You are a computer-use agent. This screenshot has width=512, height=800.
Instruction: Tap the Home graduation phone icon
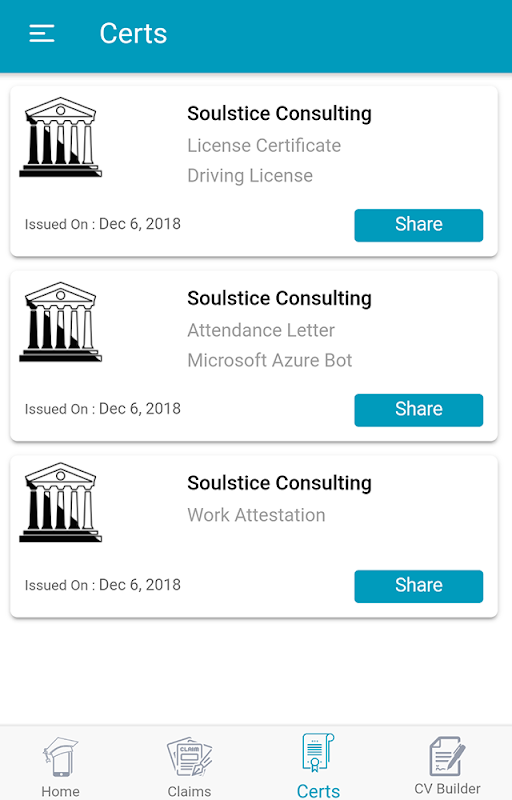(x=60, y=757)
